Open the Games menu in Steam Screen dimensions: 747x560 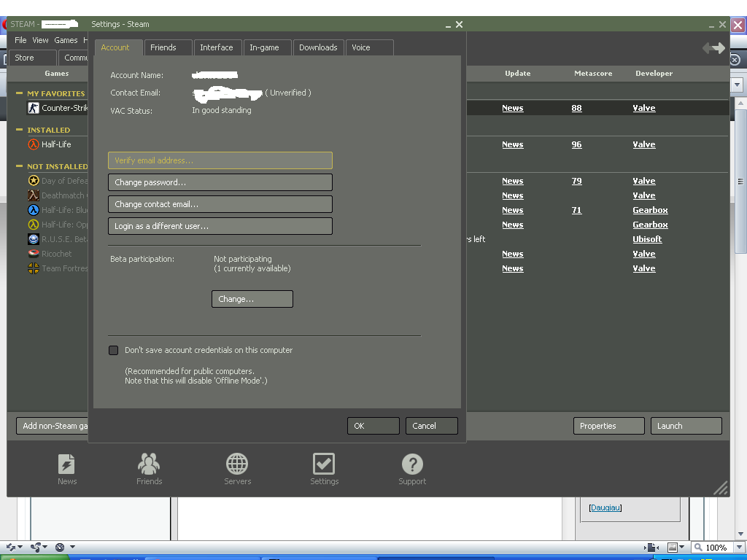click(x=66, y=41)
